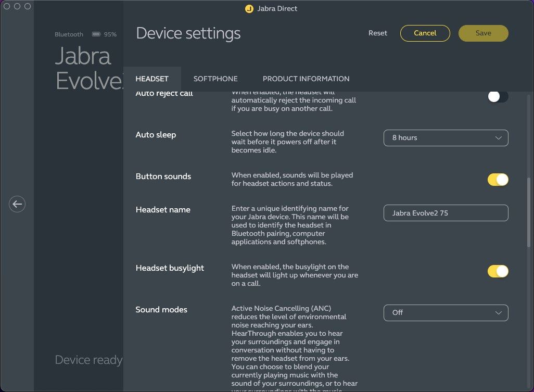This screenshot has width=534, height=392.
Task: Click the Bluetooth connection label
Action: click(69, 34)
